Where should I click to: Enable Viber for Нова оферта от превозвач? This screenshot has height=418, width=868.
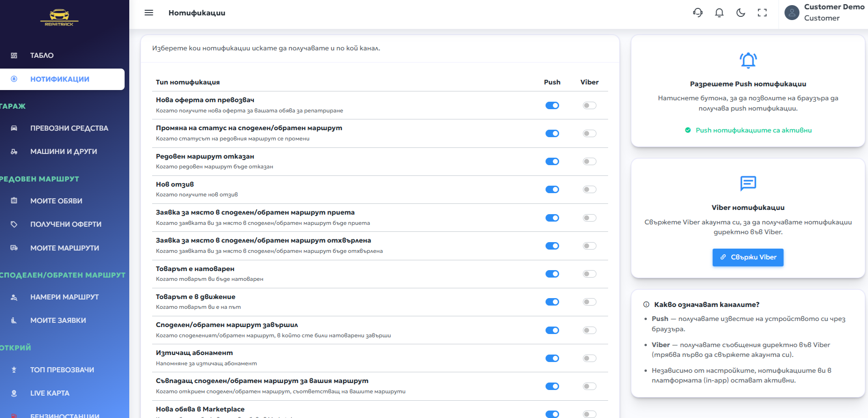pyautogui.click(x=589, y=105)
